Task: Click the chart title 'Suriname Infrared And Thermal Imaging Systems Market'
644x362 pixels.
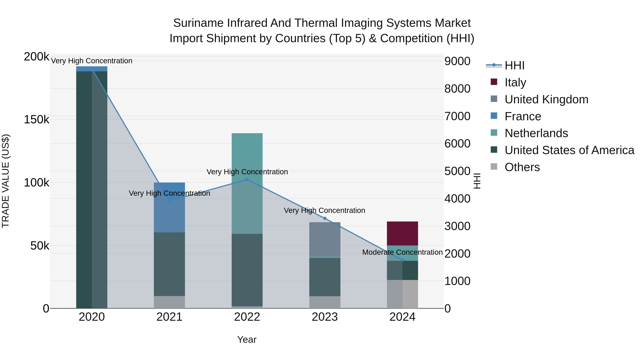Action: [322, 23]
